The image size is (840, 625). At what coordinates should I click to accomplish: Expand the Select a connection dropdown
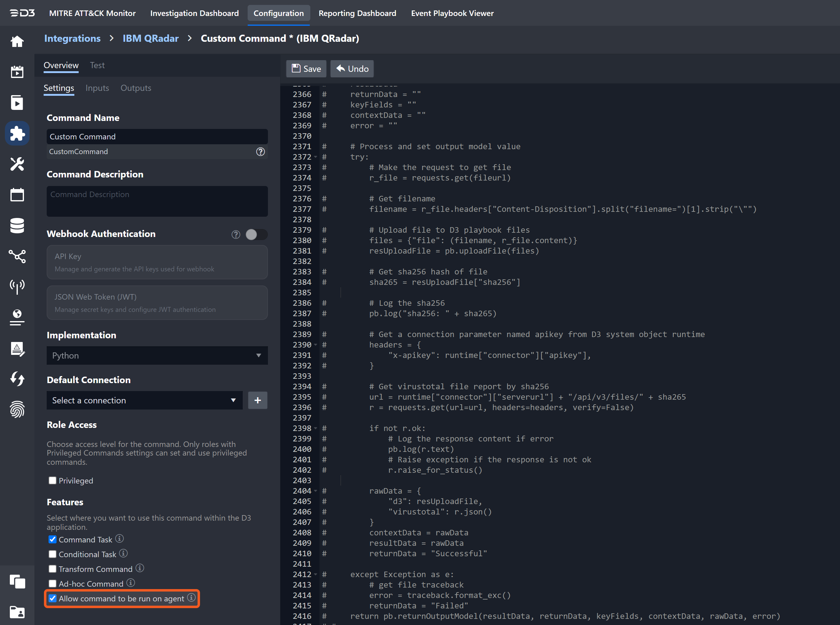coord(144,400)
